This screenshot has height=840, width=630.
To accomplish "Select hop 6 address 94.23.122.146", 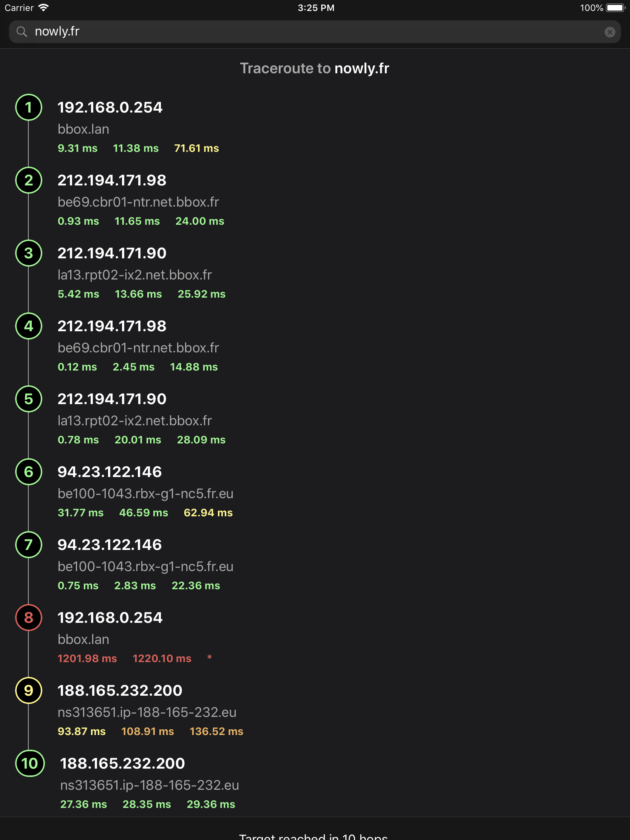I will pos(110,472).
